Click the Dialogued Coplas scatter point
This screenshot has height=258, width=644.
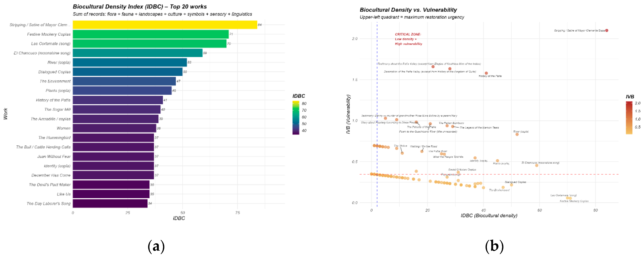click(511, 185)
